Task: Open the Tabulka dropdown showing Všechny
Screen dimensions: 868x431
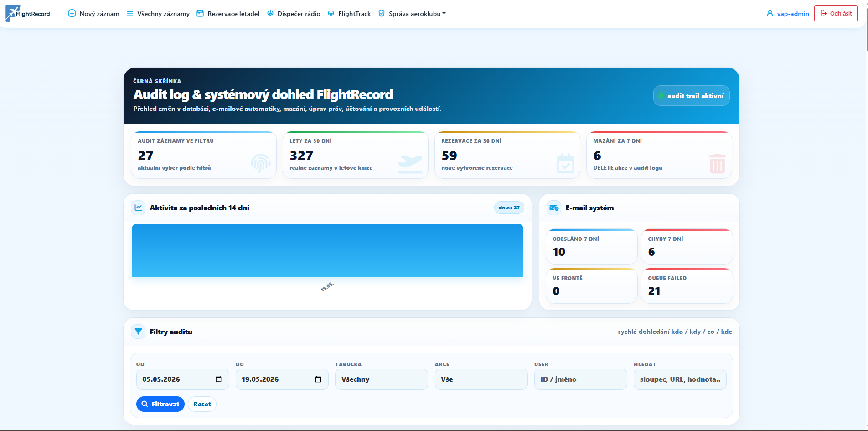Action: (382, 379)
